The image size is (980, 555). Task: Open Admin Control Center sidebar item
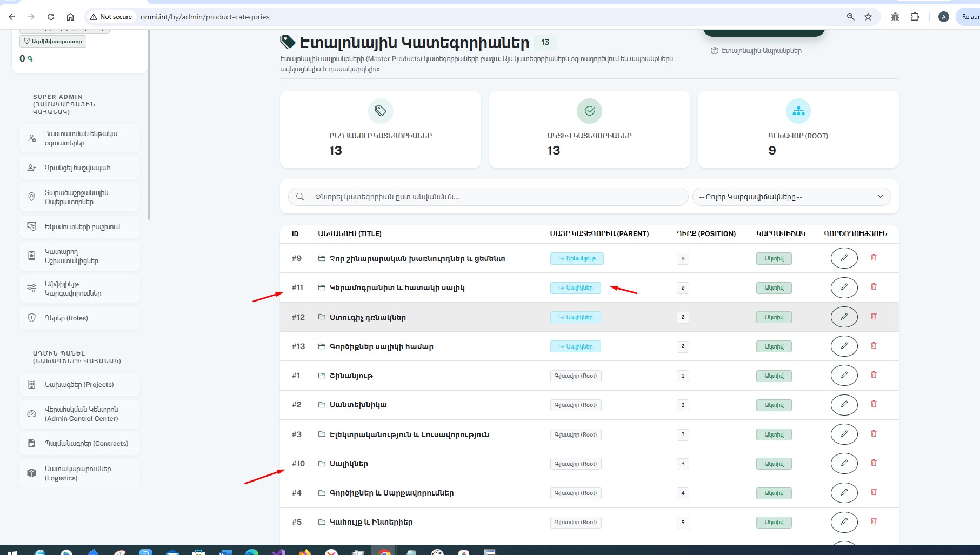click(x=79, y=414)
